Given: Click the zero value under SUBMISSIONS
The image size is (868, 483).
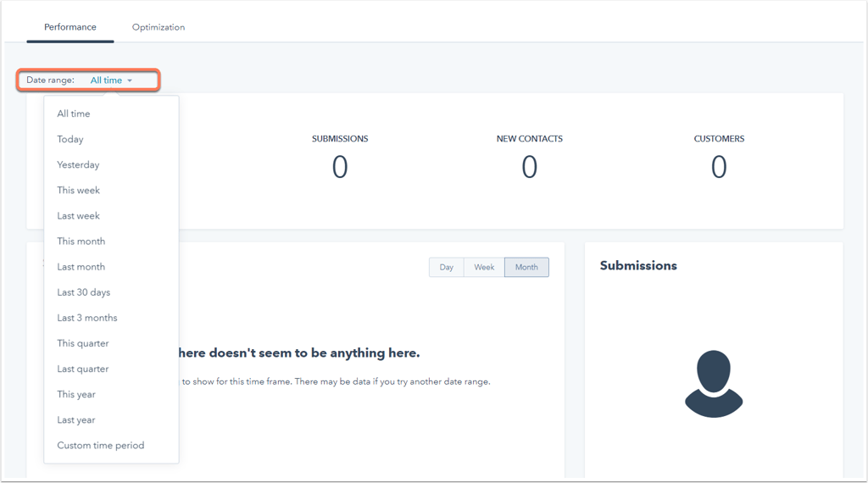Looking at the screenshot, I should [340, 167].
